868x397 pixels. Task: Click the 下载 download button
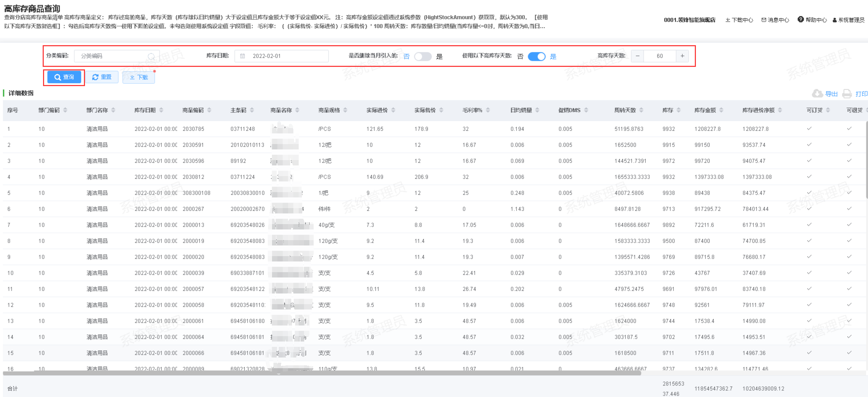pos(139,77)
